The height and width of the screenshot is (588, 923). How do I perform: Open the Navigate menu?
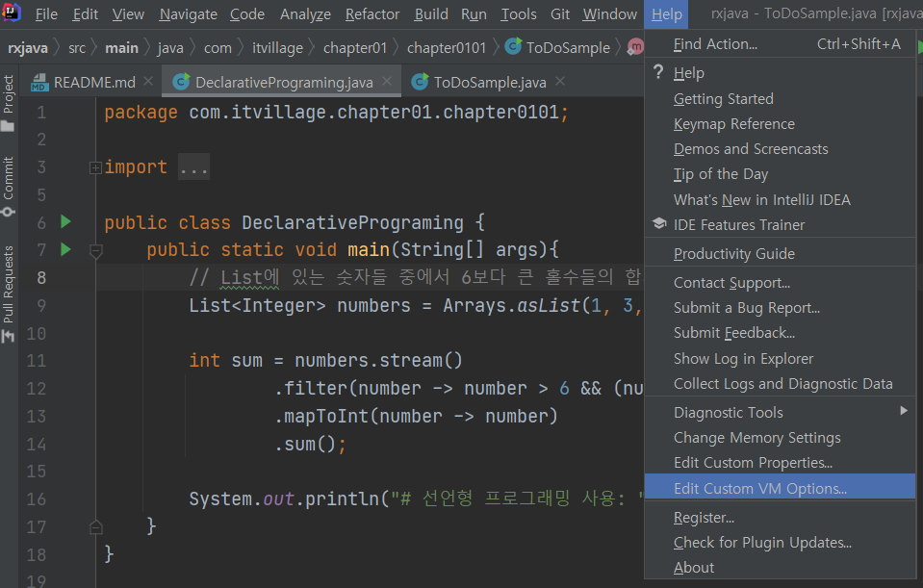click(x=189, y=14)
